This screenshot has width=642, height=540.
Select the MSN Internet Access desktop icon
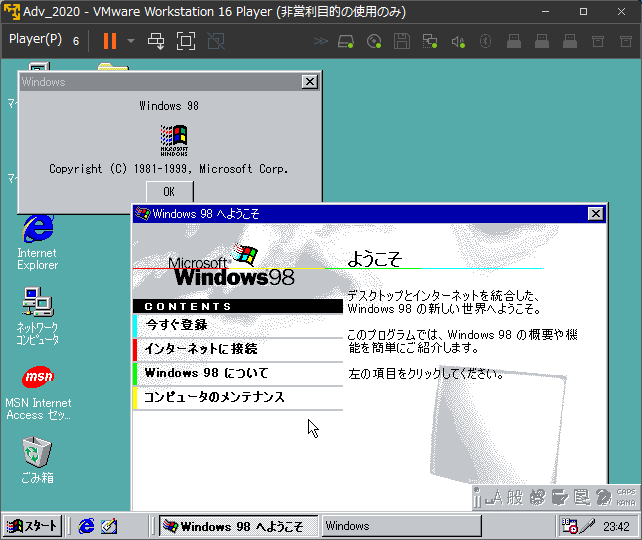[38, 393]
